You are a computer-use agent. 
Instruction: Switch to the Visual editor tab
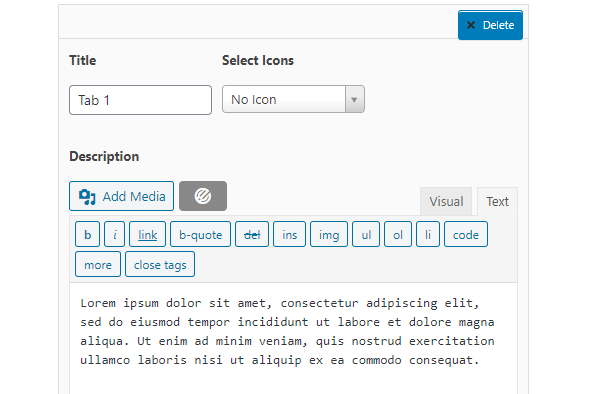click(x=446, y=201)
